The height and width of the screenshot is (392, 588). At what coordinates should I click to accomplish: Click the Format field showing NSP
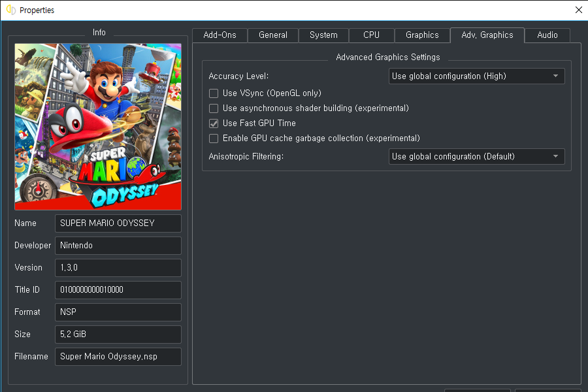tap(118, 312)
